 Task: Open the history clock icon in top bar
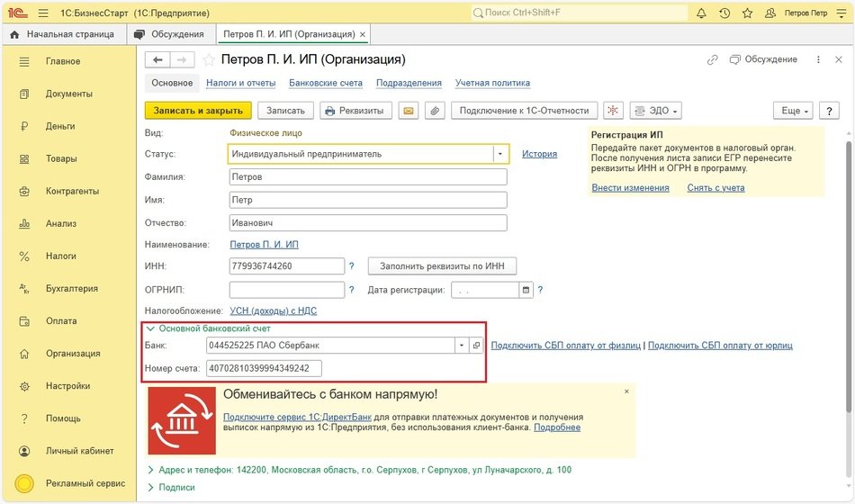[x=724, y=13]
